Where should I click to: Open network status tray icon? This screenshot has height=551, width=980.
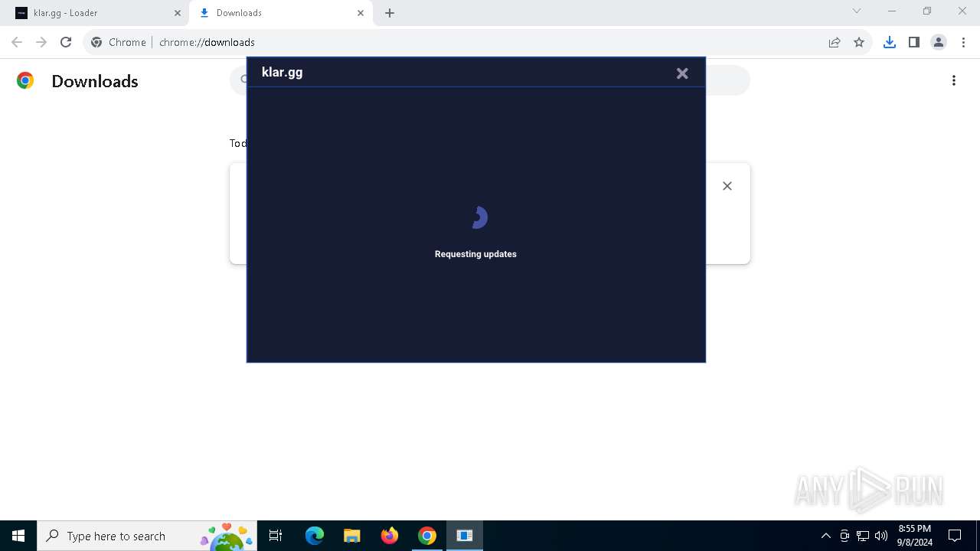pos(863,536)
